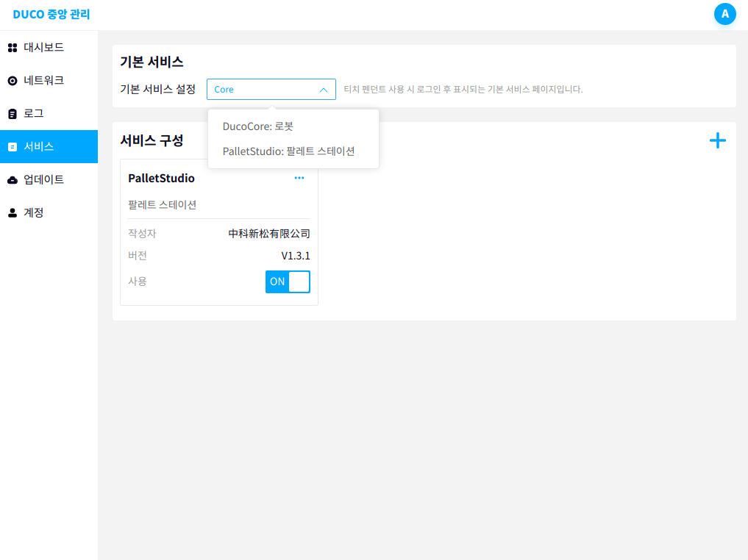Click 팔레트 스테이션 card subtitle

163,205
